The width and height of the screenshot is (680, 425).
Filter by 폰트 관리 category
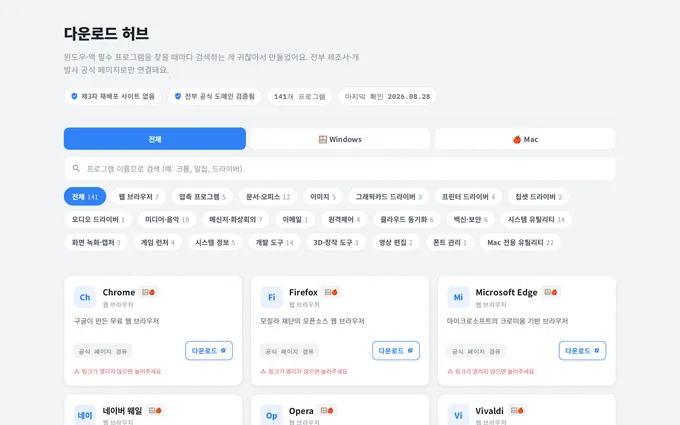tap(450, 242)
